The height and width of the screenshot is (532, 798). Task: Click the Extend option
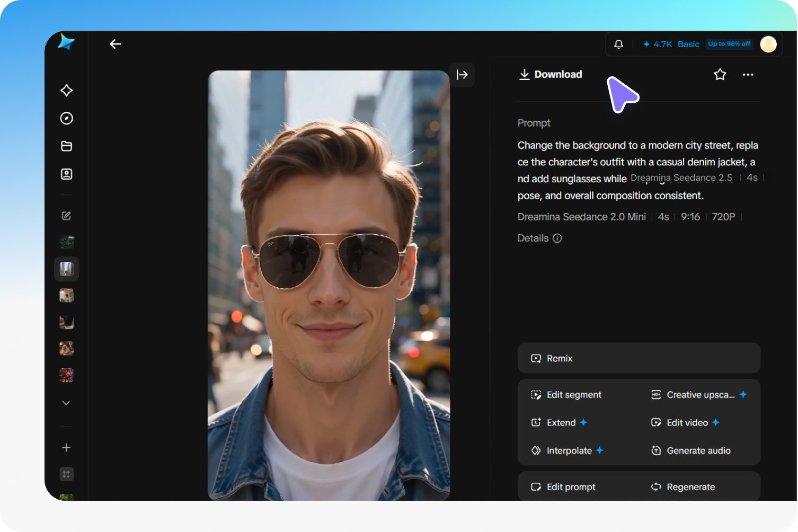click(x=559, y=423)
